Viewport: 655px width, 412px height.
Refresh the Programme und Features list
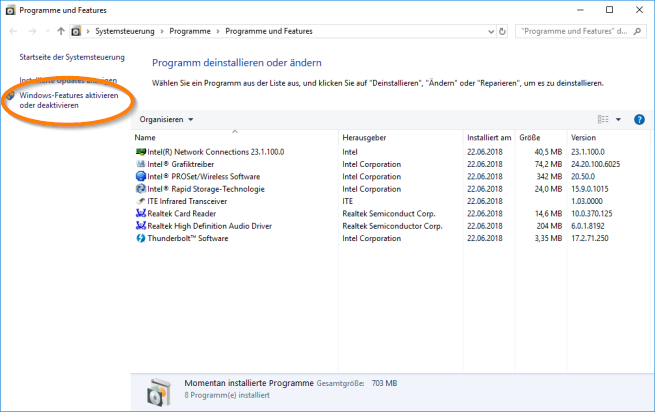tap(503, 31)
